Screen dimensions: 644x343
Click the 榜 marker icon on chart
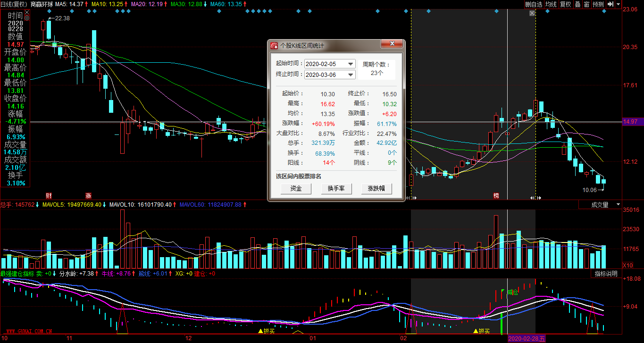click(x=496, y=195)
